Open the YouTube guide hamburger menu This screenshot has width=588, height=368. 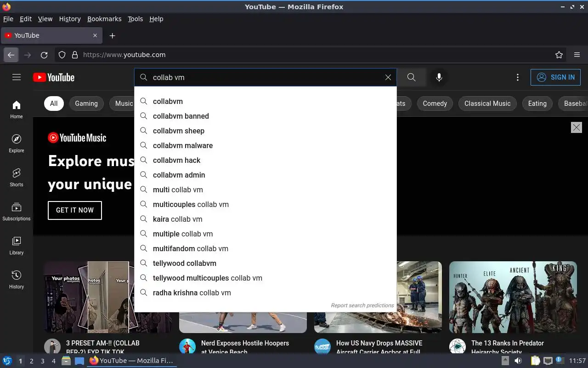click(17, 77)
